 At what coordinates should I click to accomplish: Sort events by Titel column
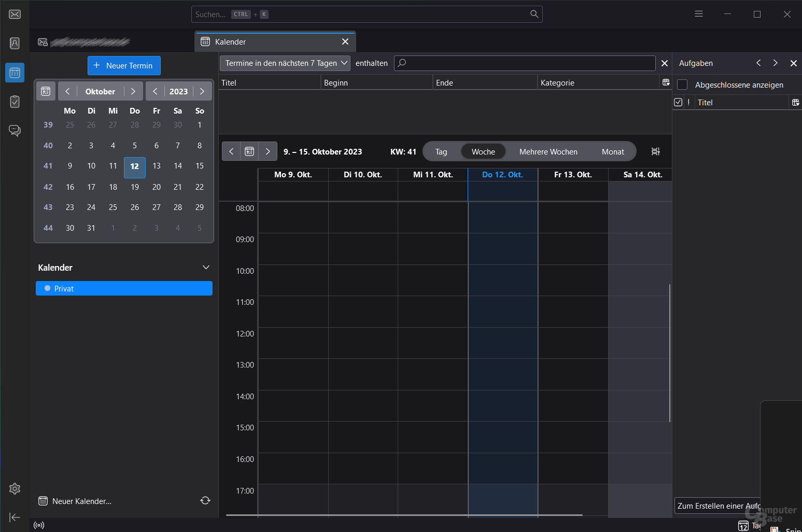(x=270, y=82)
